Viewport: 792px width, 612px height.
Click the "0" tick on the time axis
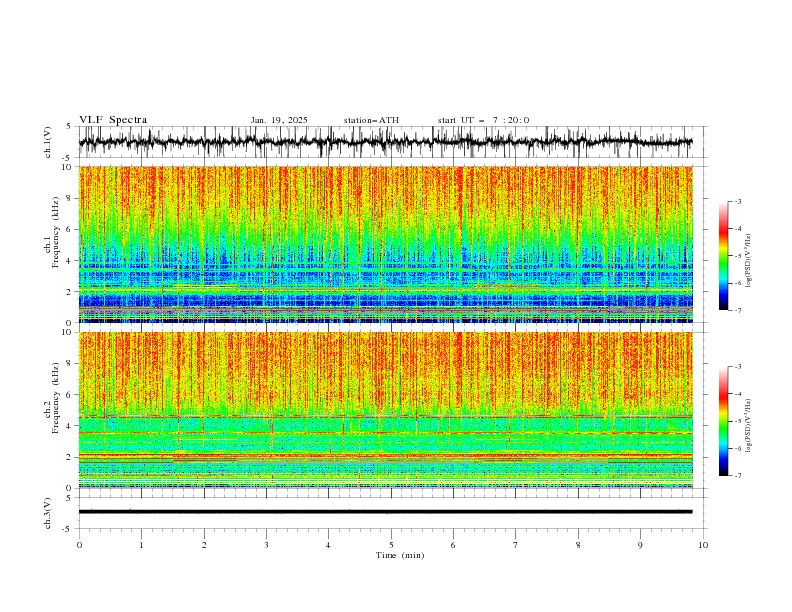coord(79,545)
